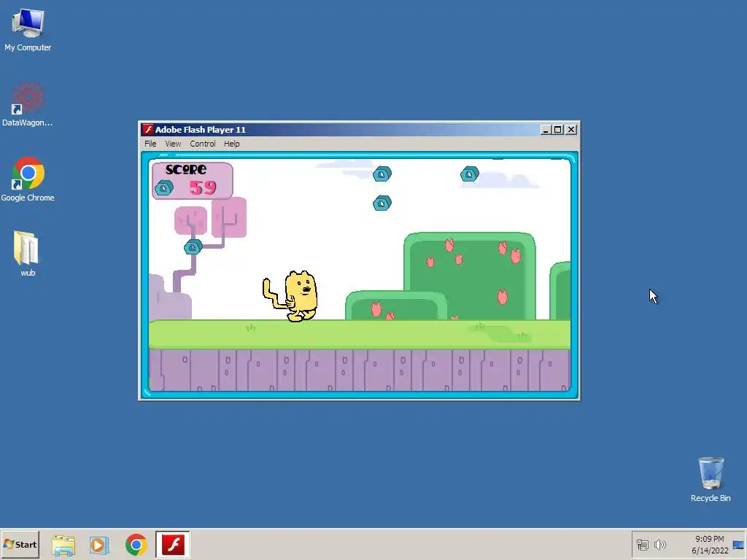Maximize the Flash Player window
The width and height of the screenshot is (747, 560).
coord(558,130)
